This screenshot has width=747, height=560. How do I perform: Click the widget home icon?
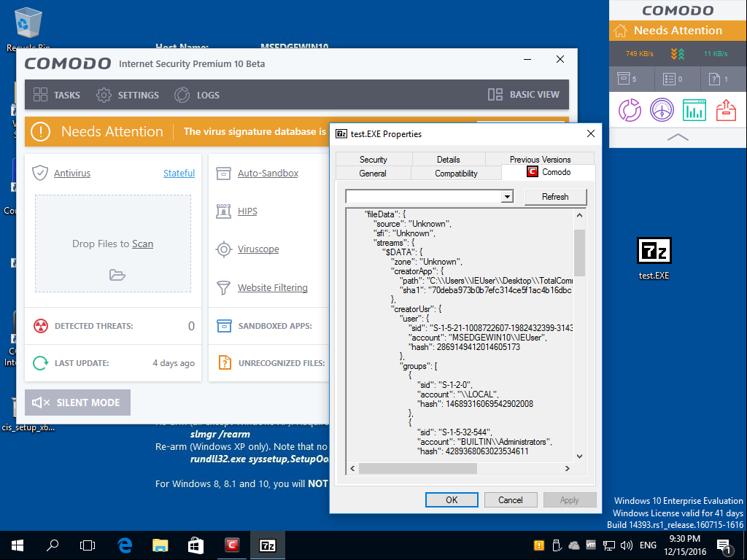coord(620,31)
